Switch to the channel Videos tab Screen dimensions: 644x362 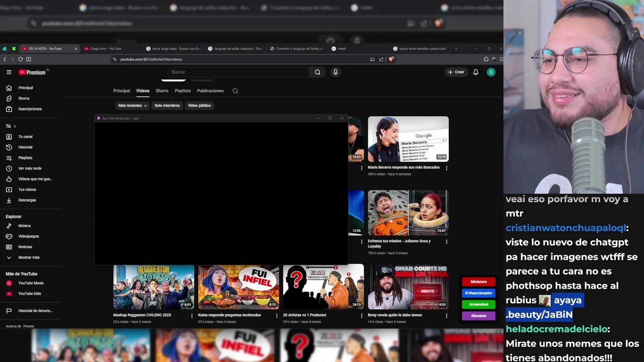(143, 91)
